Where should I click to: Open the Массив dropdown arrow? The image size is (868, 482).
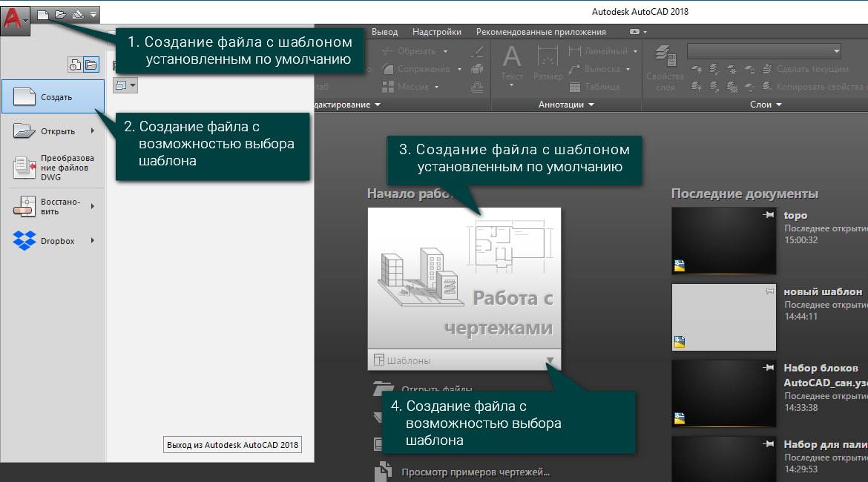(437, 87)
